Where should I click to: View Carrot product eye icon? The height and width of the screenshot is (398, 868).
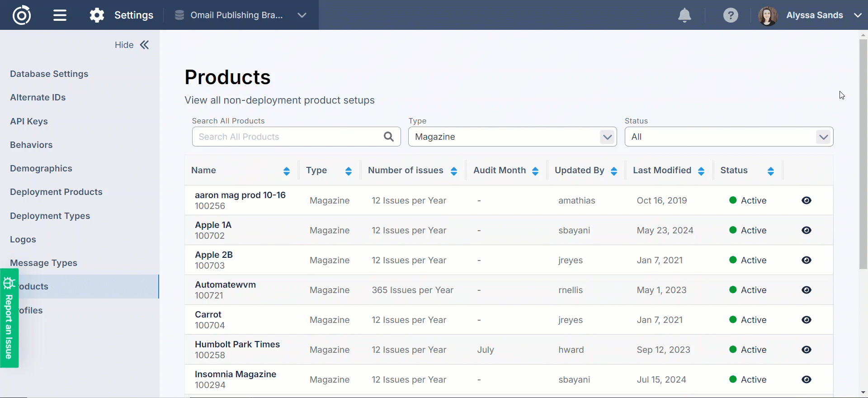(806, 320)
